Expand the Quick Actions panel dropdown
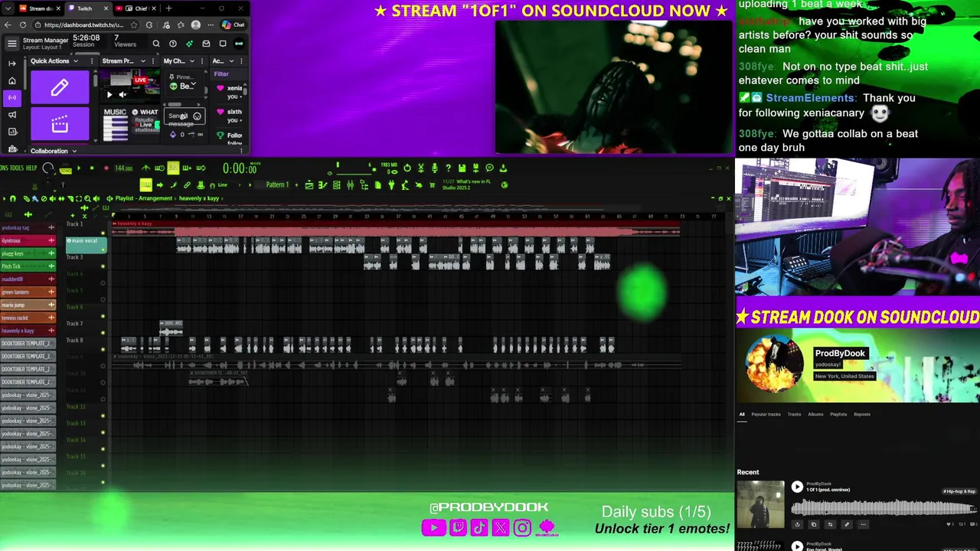Screen dimensions: 980x551 click(76, 61)
